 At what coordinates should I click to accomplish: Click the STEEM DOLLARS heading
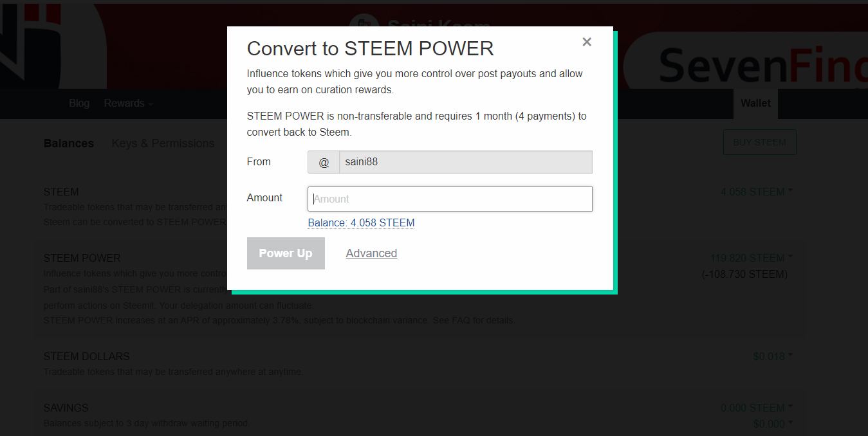click(86, 356)
